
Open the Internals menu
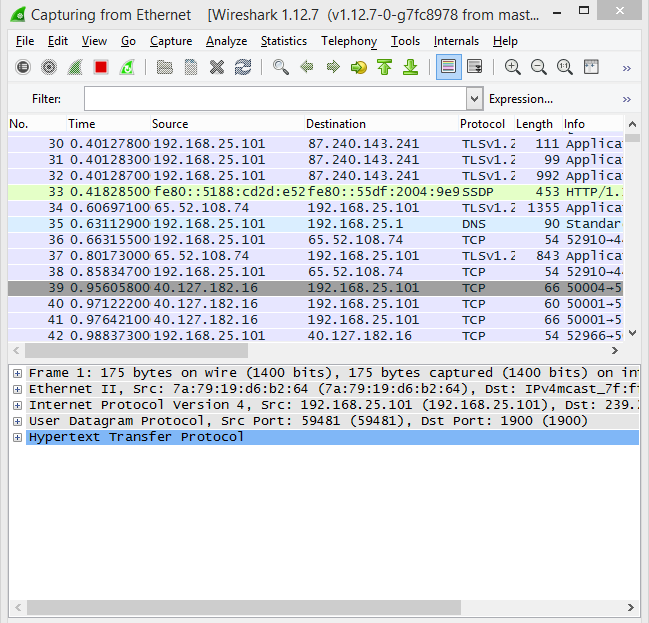pos(456,41)
